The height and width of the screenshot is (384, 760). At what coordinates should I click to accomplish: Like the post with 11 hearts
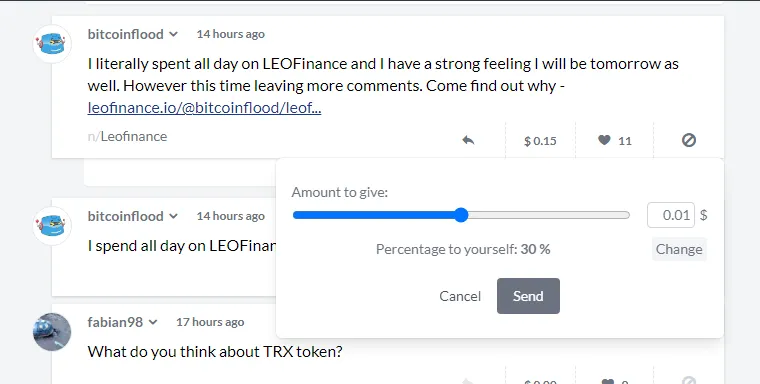point(604,141)
